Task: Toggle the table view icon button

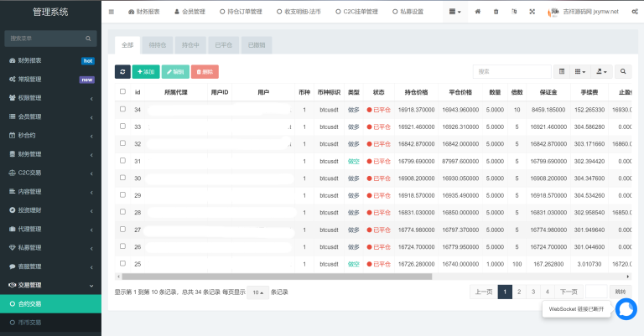Action: (x=562, y=72)
